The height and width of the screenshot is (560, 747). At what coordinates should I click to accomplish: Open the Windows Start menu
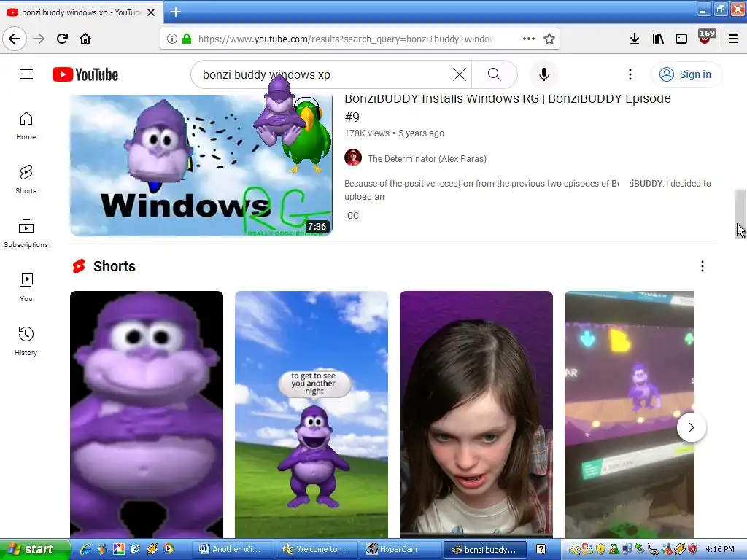click(x=34, y=549)
